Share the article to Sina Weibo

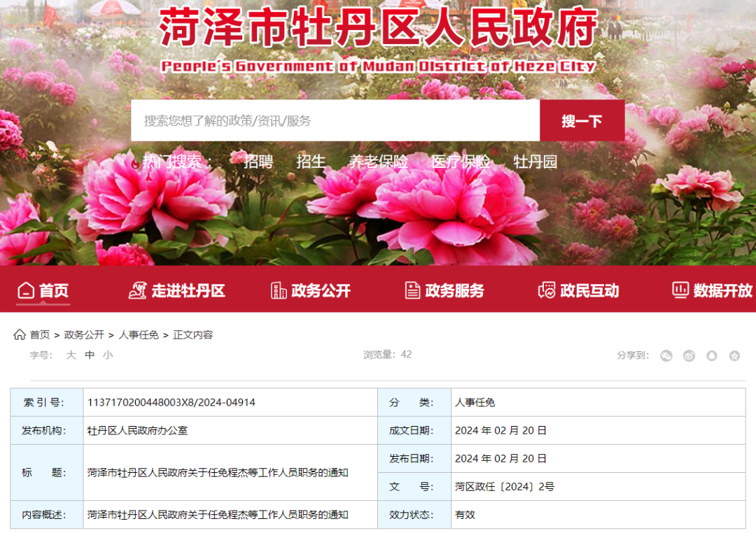(689, 355)
